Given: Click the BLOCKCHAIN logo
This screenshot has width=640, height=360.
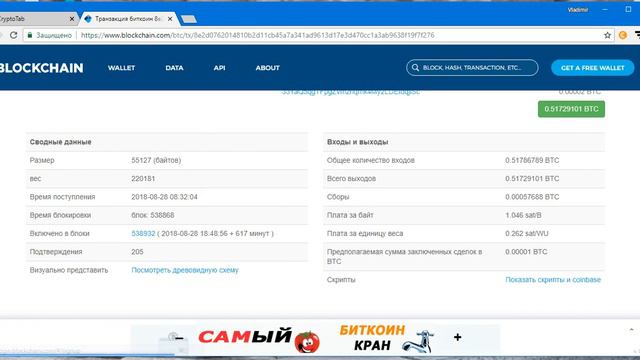Looking at the screenshot, I should (41, 68).
